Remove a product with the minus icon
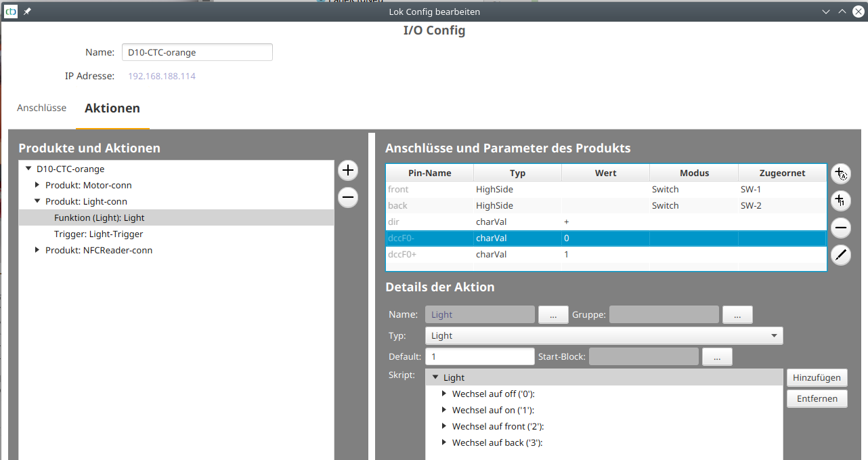 pyautogui.click(x=347, y=197)
